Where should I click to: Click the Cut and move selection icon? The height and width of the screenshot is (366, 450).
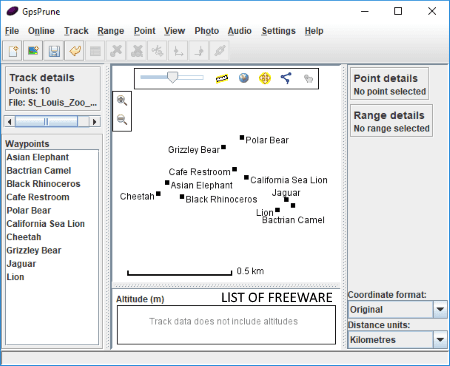pos(157,51)
